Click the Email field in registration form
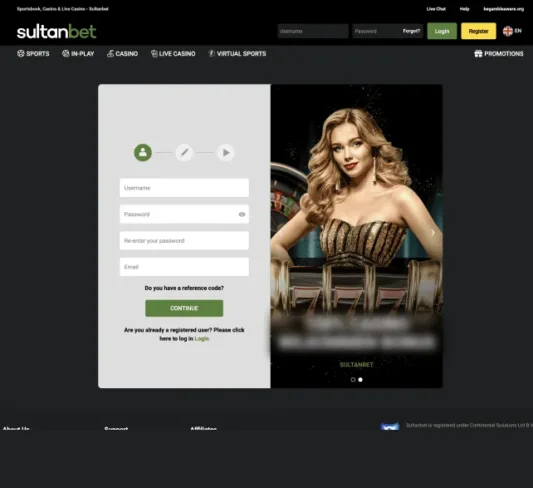The image size is (533, 488). click(184, 267)
